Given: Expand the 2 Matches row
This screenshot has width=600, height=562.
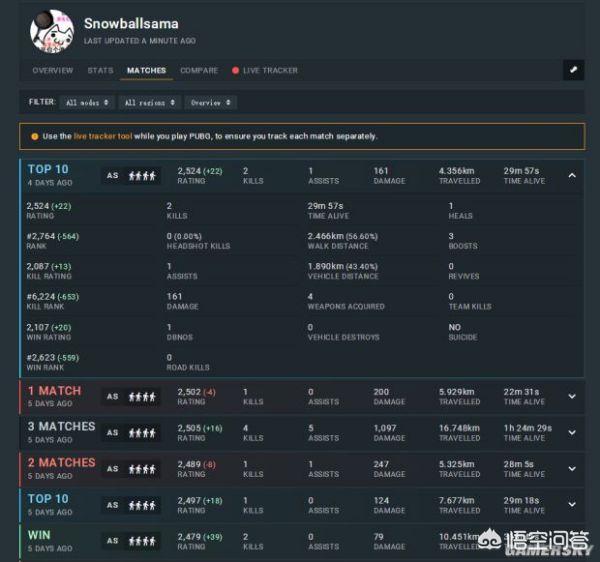Looking at the screenshot, I should click(x=572, y=469).
